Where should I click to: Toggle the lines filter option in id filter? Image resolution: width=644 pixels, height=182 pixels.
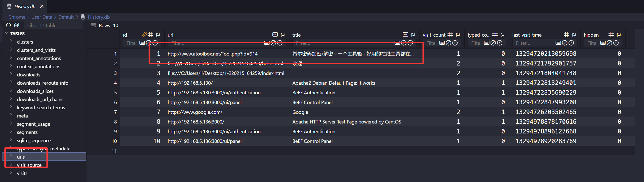tap(142, 43)
